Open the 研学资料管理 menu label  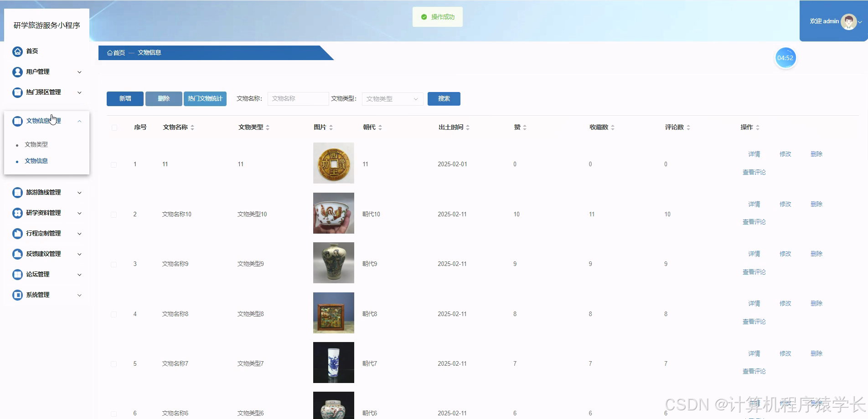pyautogui.click(x=43, y=213)
